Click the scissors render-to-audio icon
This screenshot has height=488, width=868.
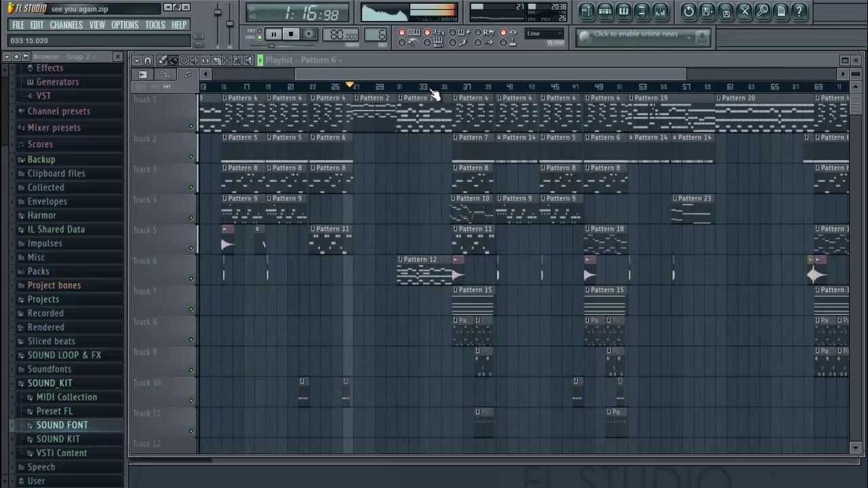(745, 11)
